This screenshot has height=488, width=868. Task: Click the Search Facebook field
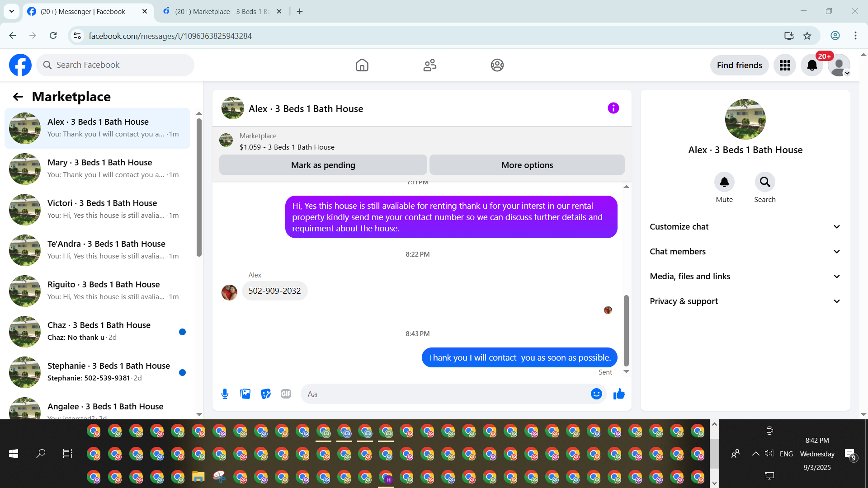pos(115,65)
